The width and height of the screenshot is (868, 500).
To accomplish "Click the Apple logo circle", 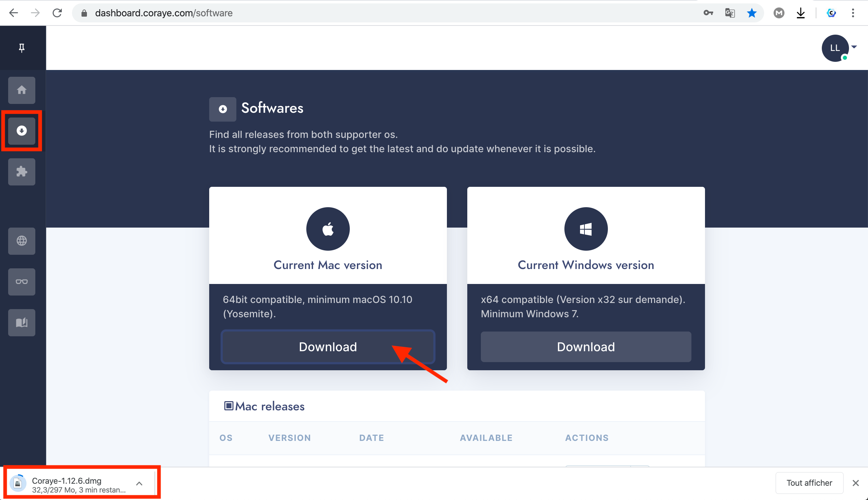I will 328,229.
